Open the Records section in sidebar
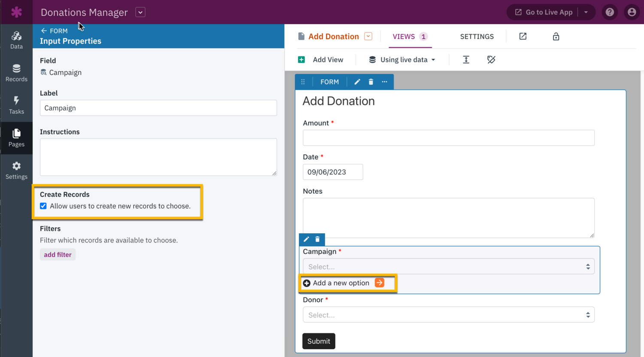The height and width of the screenshot is (357, 644). click(16, 73)
